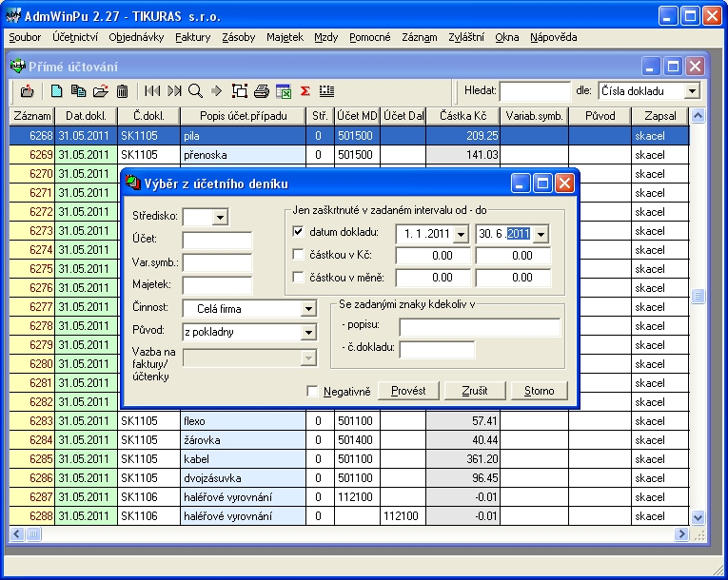Click the dvojzásuvka description cell

(244, 478)
